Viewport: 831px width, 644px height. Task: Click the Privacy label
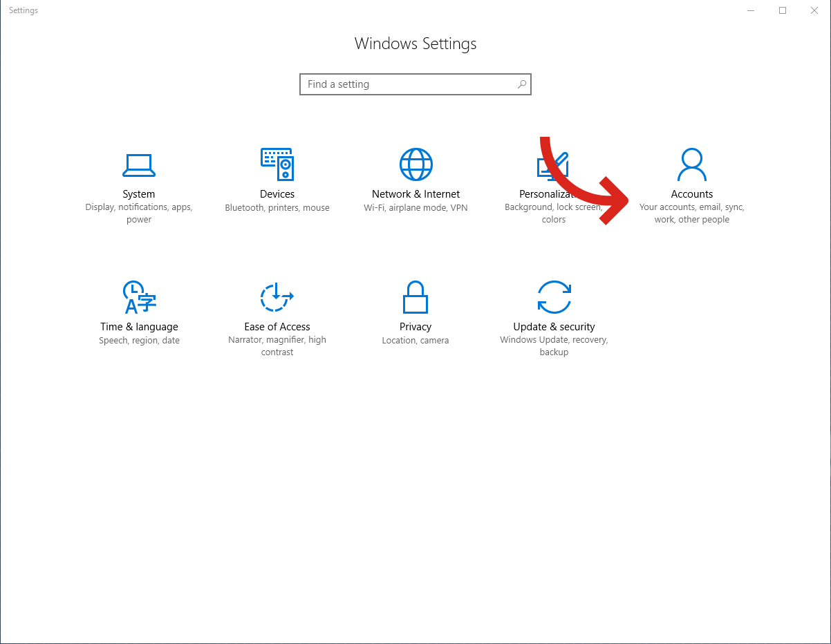click(x=416, y=327)
